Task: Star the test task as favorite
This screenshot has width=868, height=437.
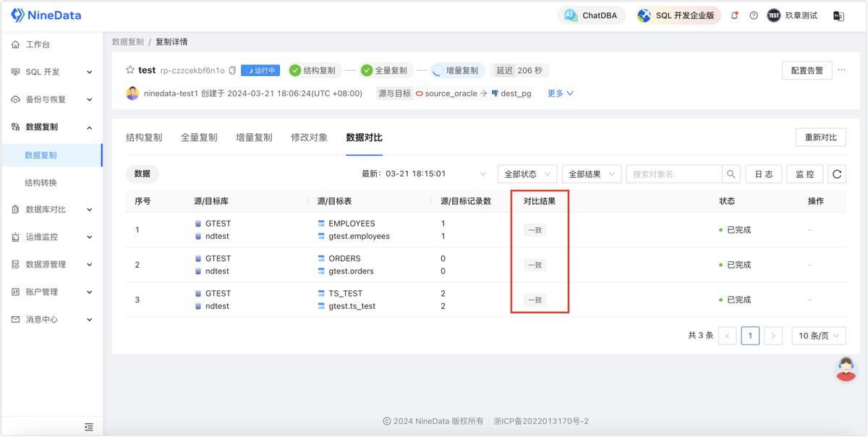Action: (x=130, y=70)
